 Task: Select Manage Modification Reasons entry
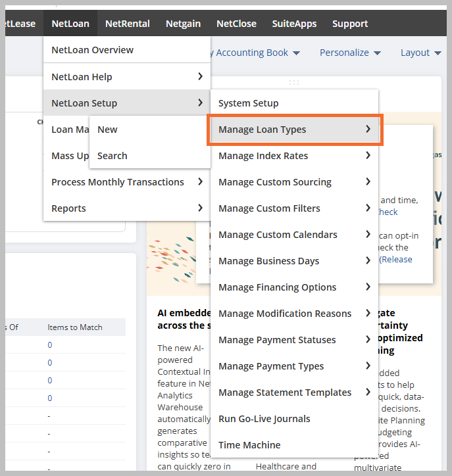pyautogui.click(x=294, y=314)
